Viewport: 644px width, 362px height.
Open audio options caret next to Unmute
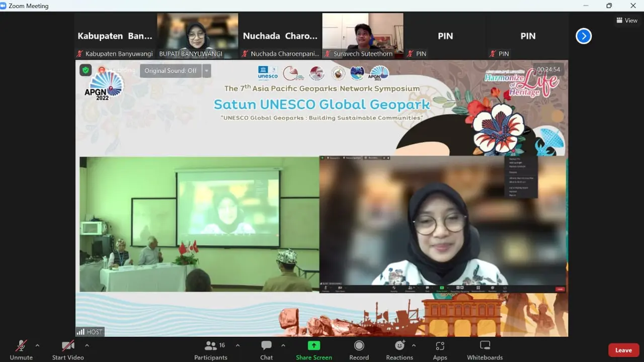(x=37, y=345)
